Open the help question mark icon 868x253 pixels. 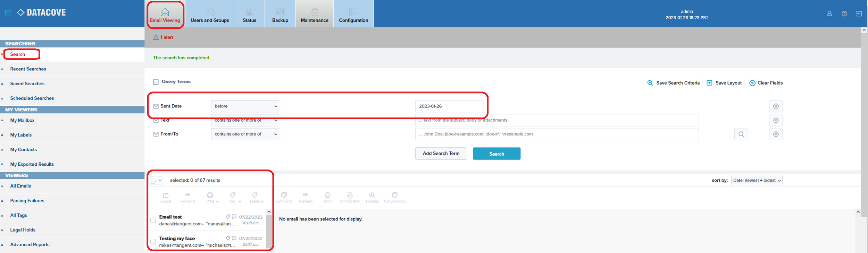[844, 14]
